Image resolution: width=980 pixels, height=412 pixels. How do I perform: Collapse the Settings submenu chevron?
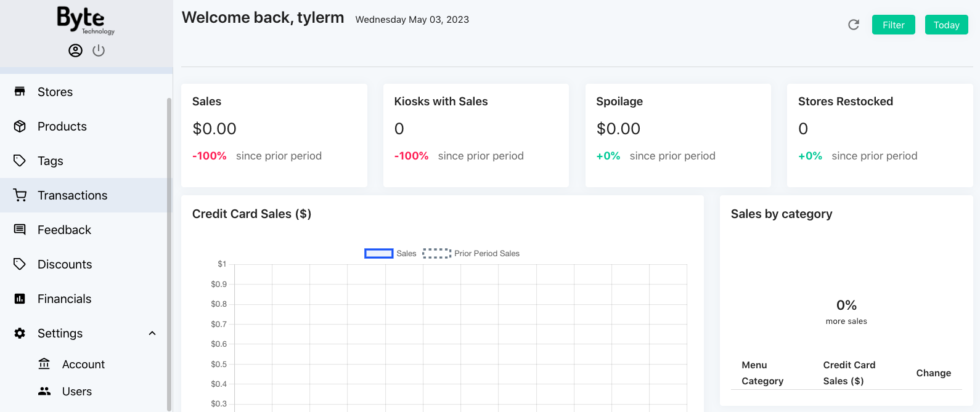[152, 333]
